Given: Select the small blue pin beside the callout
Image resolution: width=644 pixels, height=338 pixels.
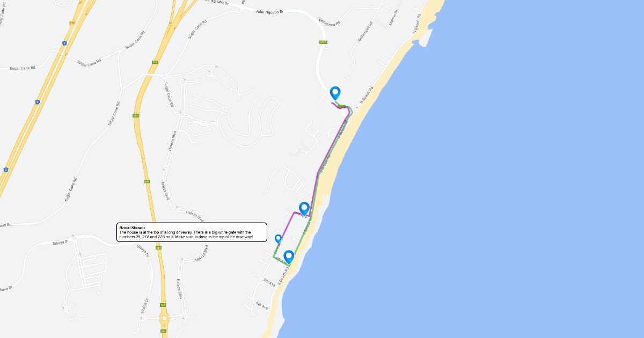Looking at the screenshot, I should (x=278, y=239).
